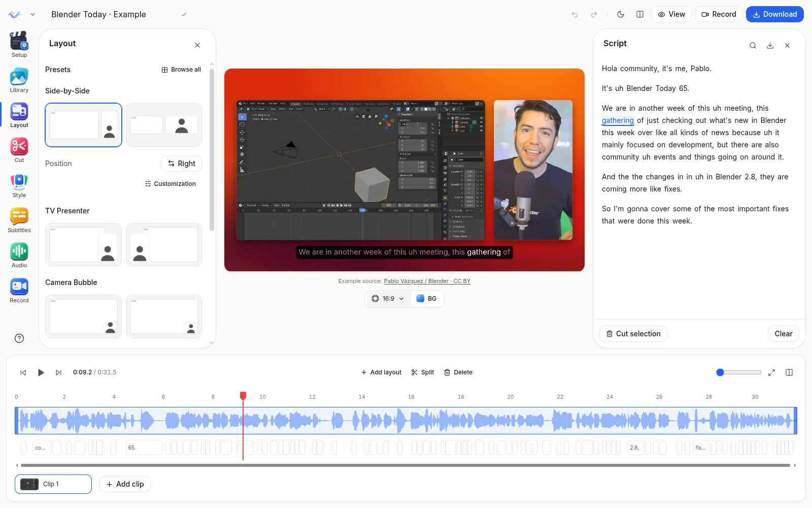The width and height of the screenshot is (812, 508).
Task: Download the script via panel icon
Action: pyautogui.click(x=770, y=45)
